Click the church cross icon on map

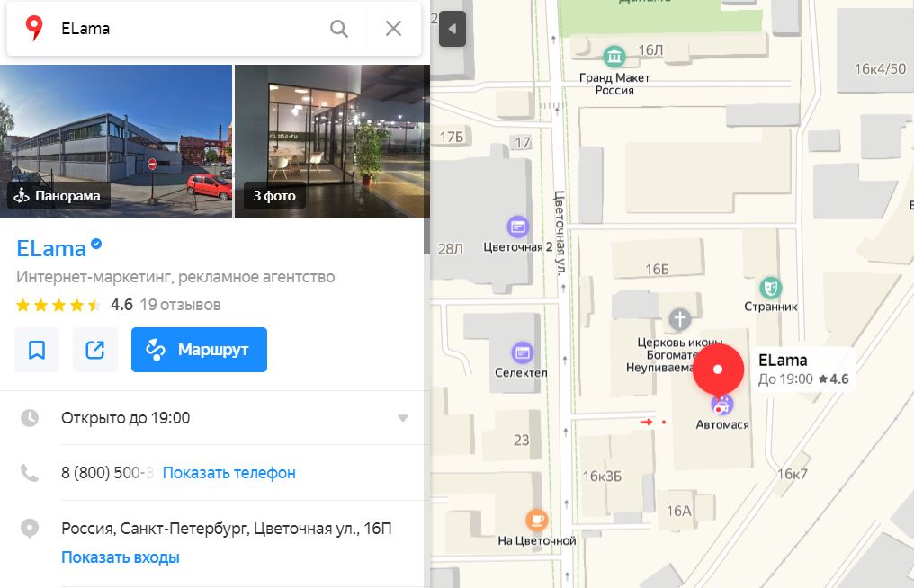(x=680, y=319)
